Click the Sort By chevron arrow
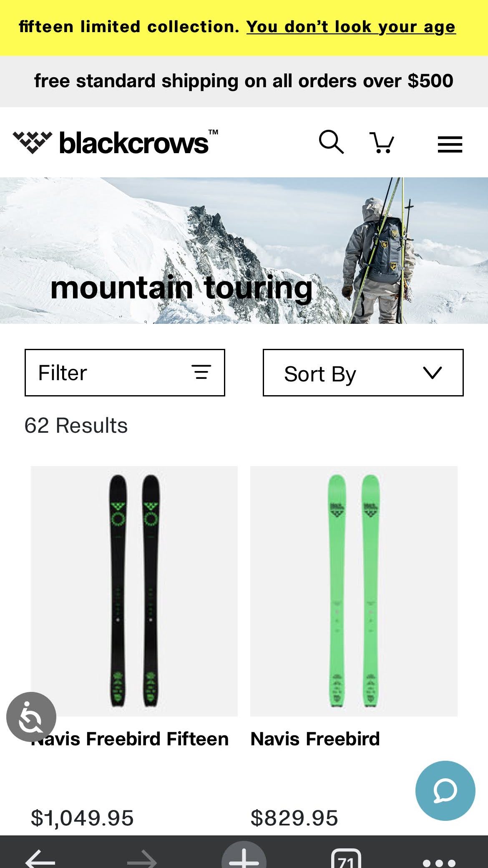Viewport: 488px width, 868px height. tap(432, 372)
